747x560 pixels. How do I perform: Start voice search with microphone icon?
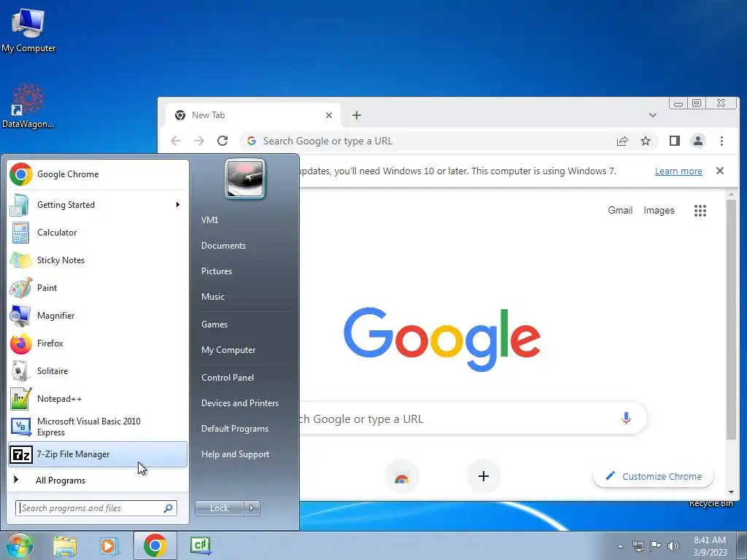626,418
